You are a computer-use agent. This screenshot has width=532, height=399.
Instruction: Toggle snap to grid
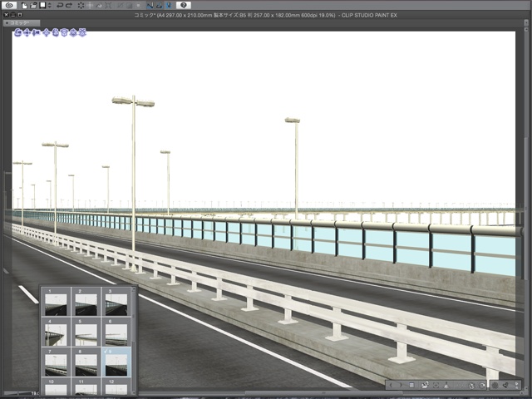(169, 6)
